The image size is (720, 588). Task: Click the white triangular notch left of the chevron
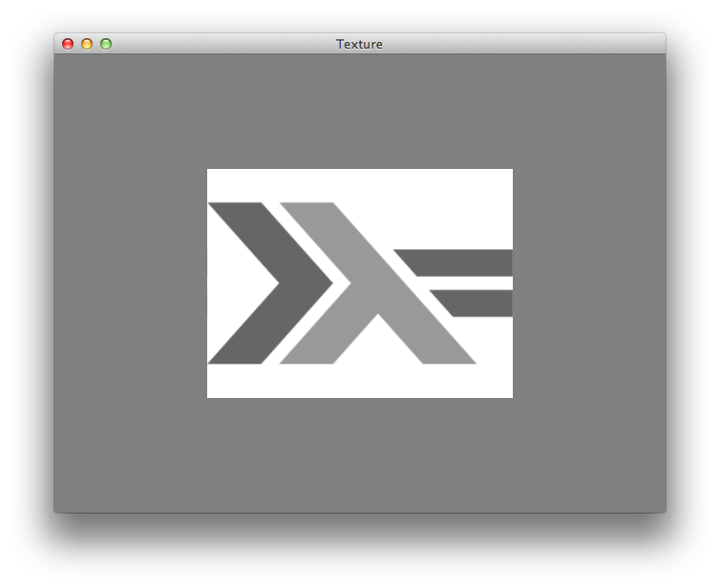pos(229,283)
